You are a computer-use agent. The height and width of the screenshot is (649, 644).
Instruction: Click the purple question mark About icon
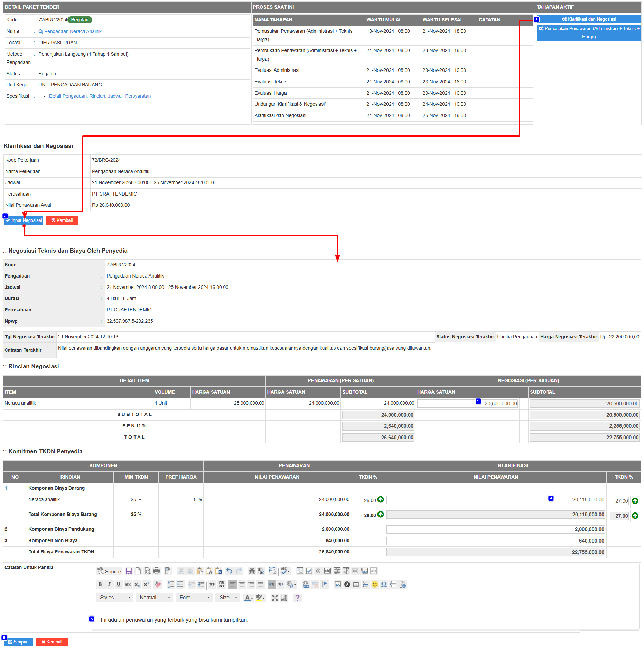pos(297,598)
